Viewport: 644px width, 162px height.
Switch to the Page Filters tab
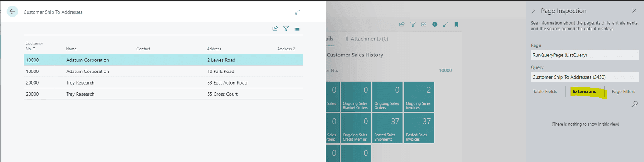(x=623, y=91)
